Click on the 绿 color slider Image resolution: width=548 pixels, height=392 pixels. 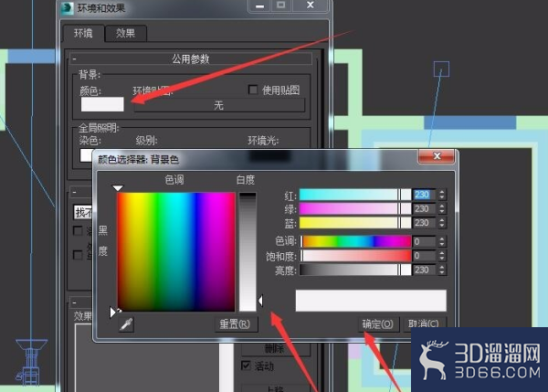point(355,208)
